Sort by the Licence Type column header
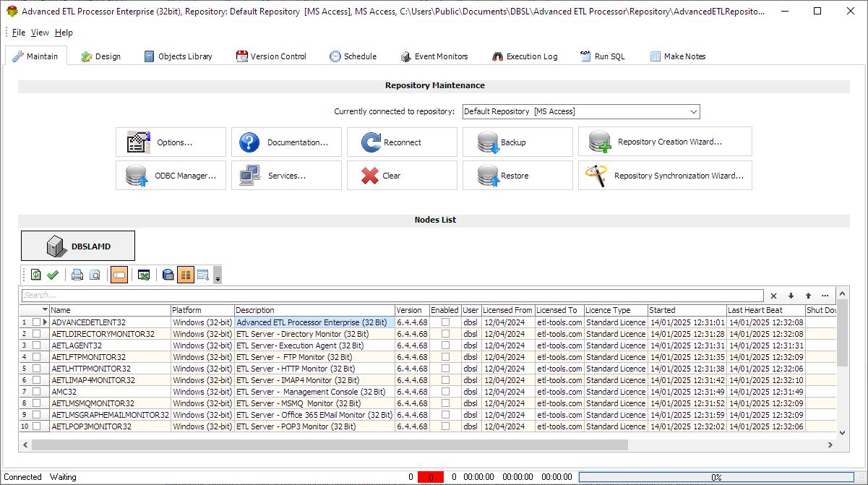Viewport: 868px width, 485px height. pyautogui.click(x=615, y=310)
